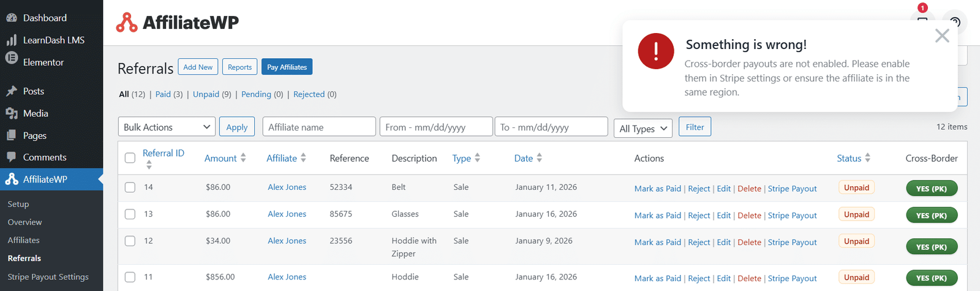
Task: Click the Pages sidebar icon
Action: [12, 135]
